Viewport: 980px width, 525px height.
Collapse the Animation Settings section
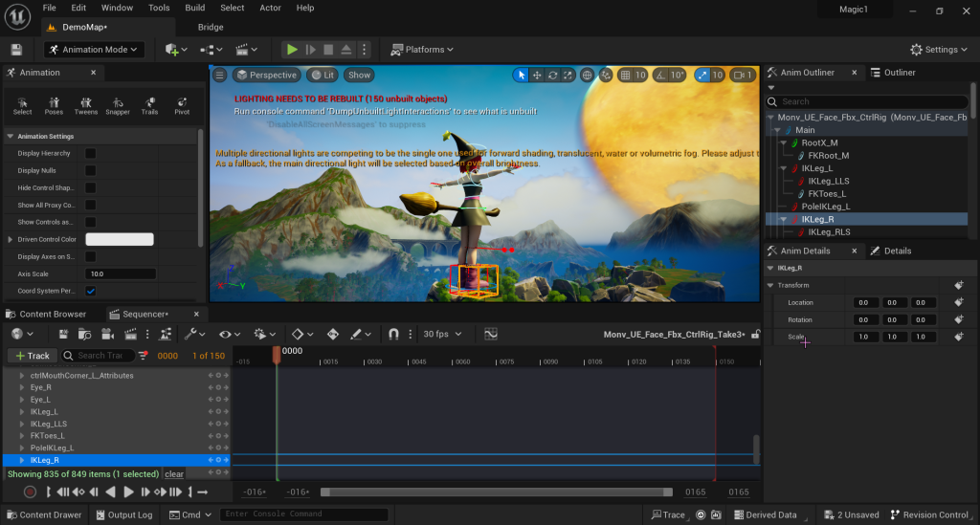[x=10, y=136]
